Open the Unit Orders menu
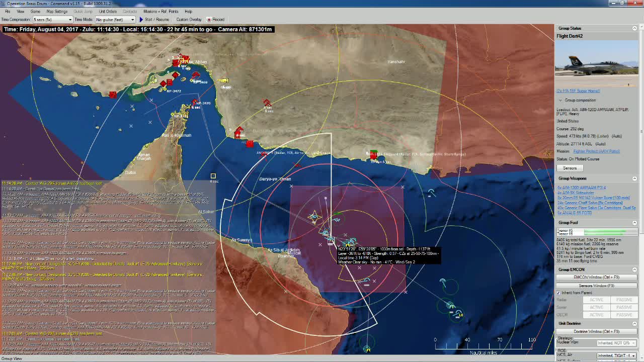The image size is (644, 362). pos(108,11)
